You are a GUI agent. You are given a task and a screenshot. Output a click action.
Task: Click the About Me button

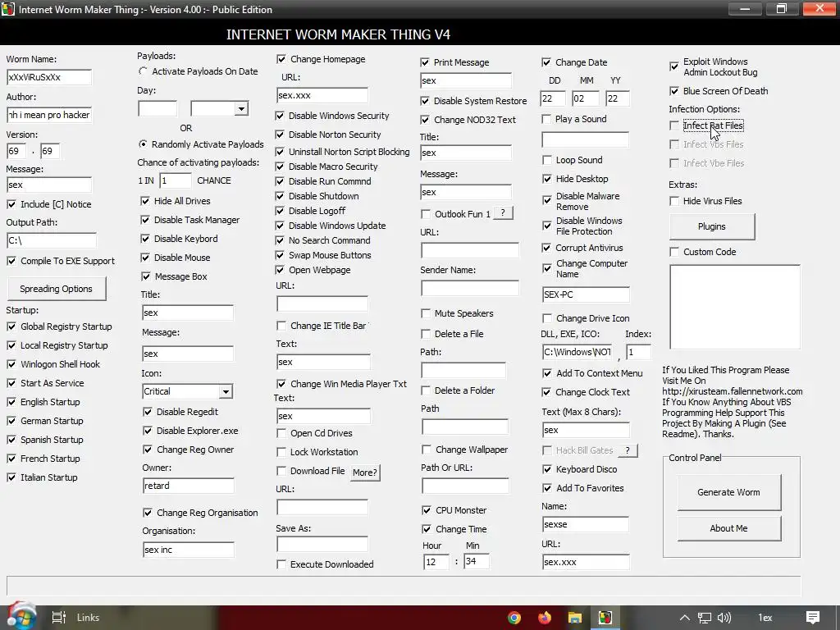pyautogui.click(x=728, y=528)
